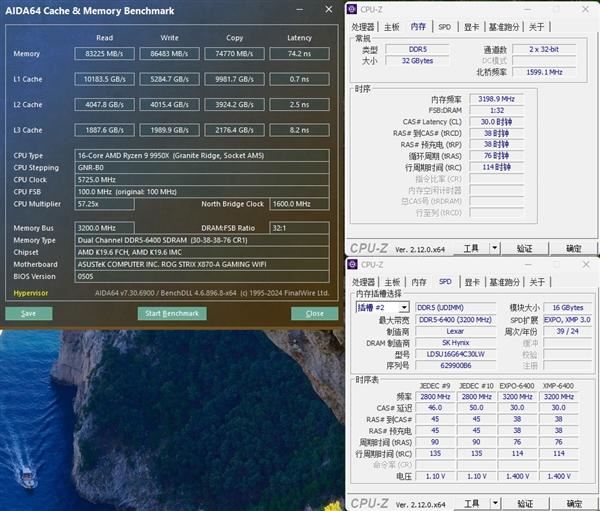Click the CPU-Z logo icon in the upper CPU-Z title bar
This screenshot has width=600, height=511.
[353, 11]
